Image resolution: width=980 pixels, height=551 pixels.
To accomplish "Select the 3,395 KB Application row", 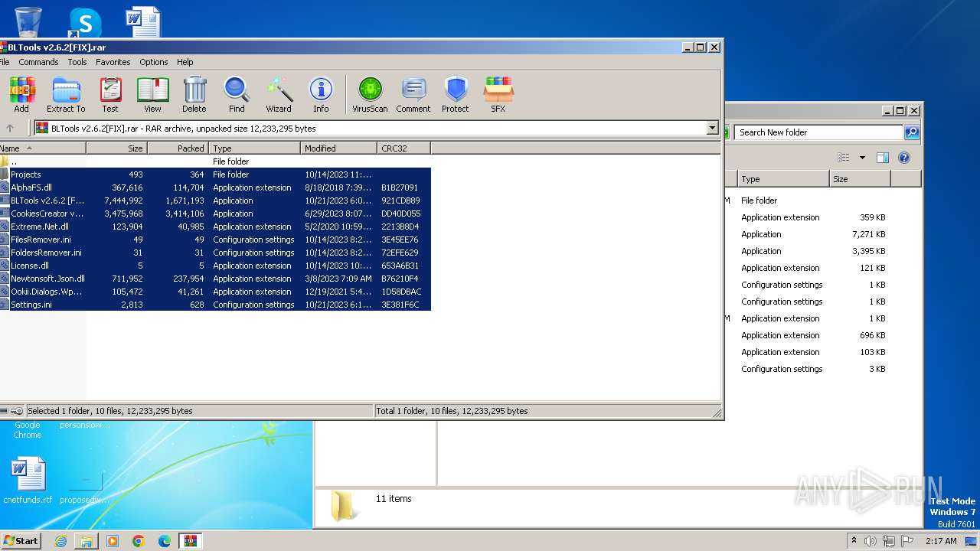I will pos(813,251).
